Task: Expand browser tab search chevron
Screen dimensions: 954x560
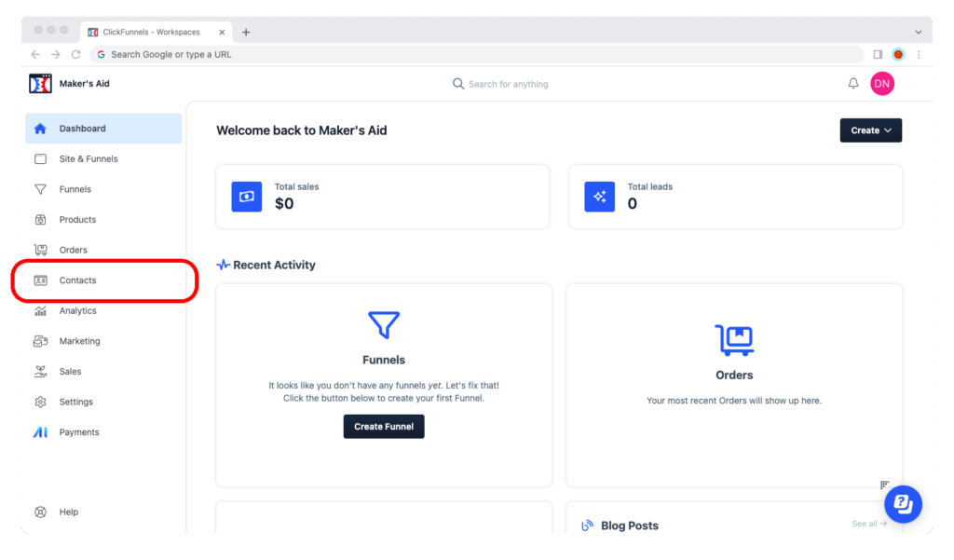Action: pyautogui.click(x=918, y=33)
